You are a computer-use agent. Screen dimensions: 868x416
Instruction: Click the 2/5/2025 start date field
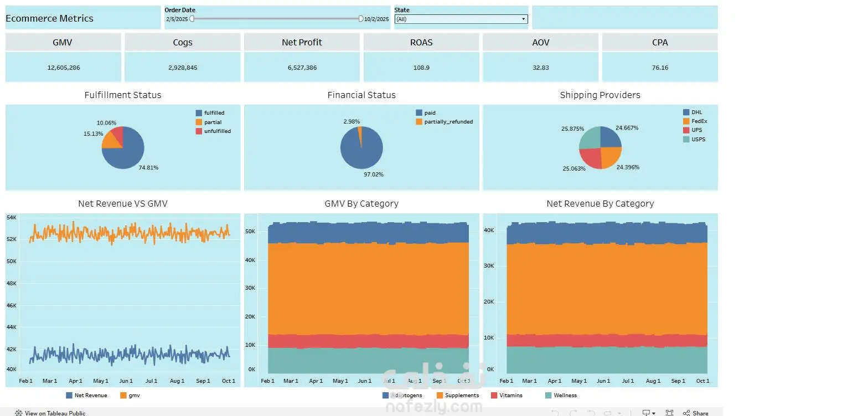(x=177, y=19)
